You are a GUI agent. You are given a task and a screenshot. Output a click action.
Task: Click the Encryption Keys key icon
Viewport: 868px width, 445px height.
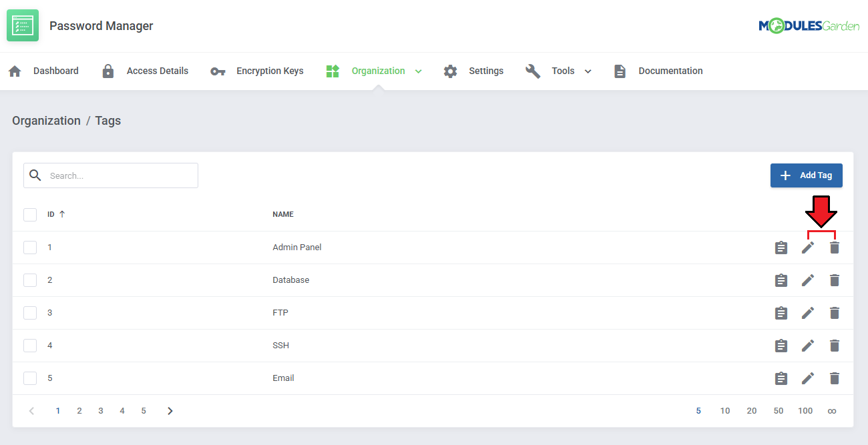218,71
